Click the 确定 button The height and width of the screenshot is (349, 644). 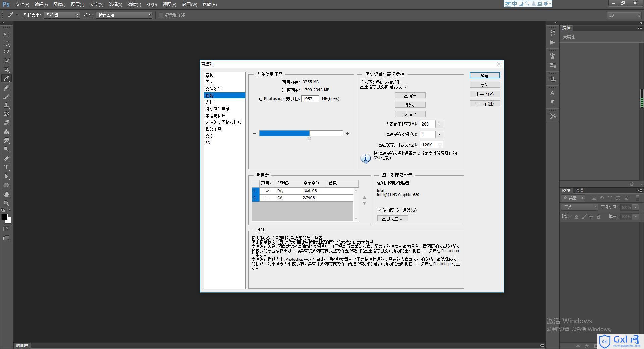coord(485,76)
